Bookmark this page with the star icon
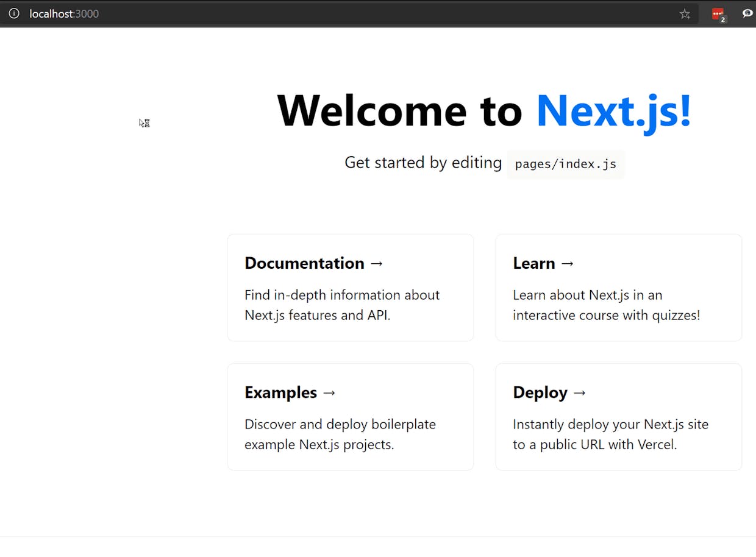The image size is (756, 557). tap(685, 13)
